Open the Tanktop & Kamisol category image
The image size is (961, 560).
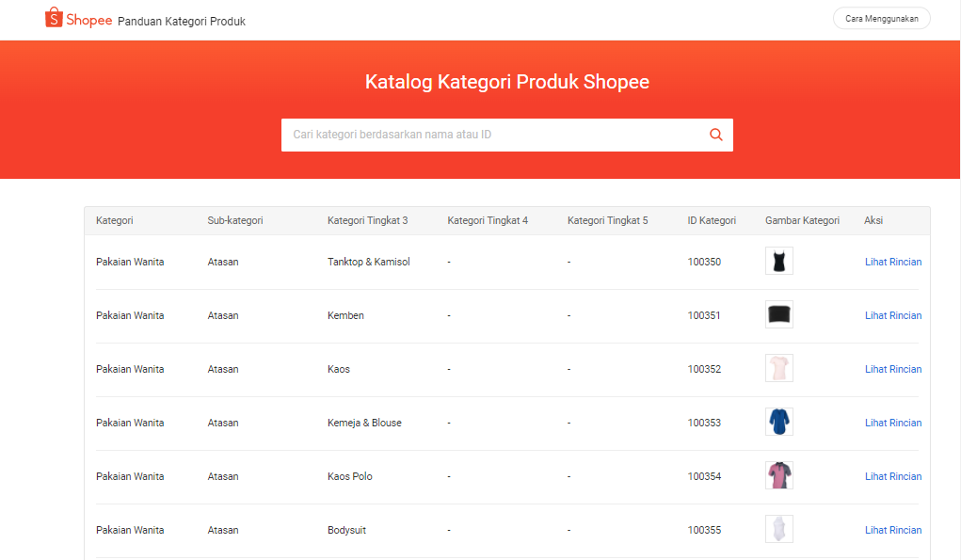779,261
